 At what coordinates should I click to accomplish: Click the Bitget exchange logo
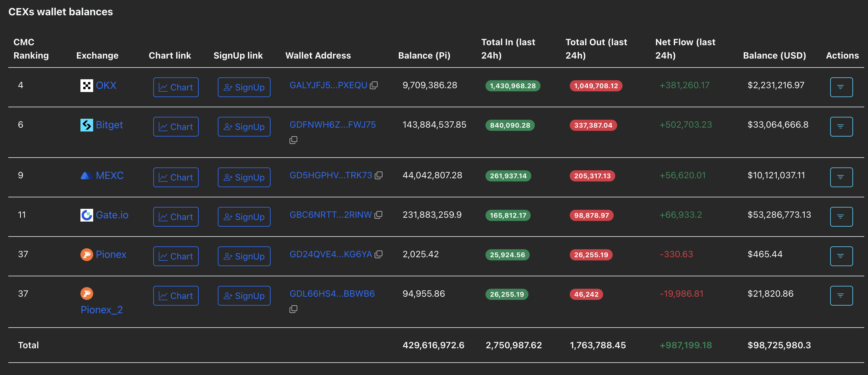tap(87, 125)
